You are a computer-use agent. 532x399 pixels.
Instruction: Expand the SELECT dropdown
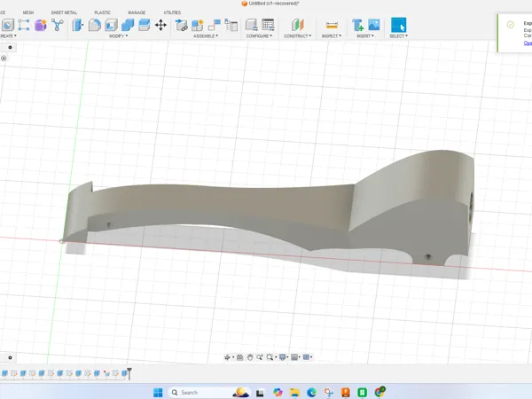click(x=398, y=35)
